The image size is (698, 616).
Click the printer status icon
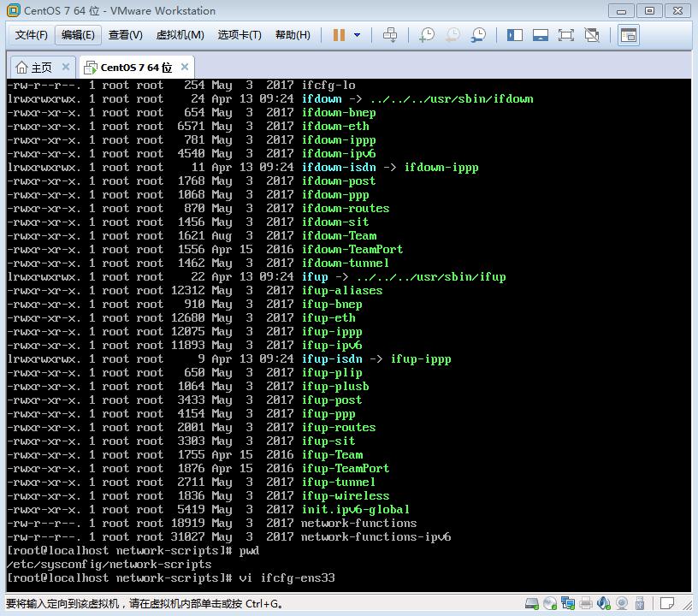click(586, 603)
